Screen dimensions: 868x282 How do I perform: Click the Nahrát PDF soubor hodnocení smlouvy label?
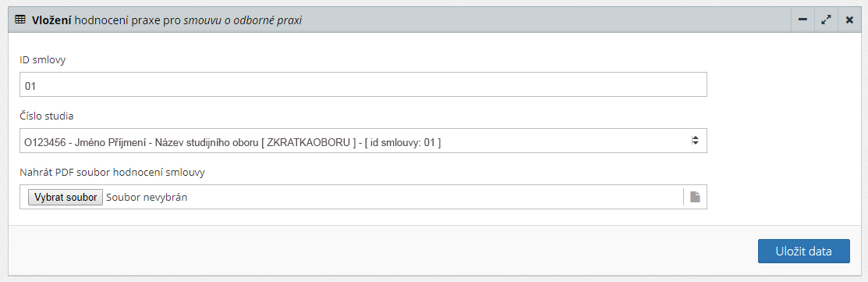112,173
